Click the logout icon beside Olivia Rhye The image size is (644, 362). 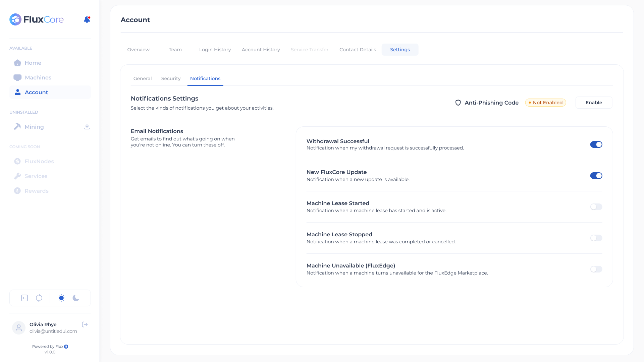[85, 324]
